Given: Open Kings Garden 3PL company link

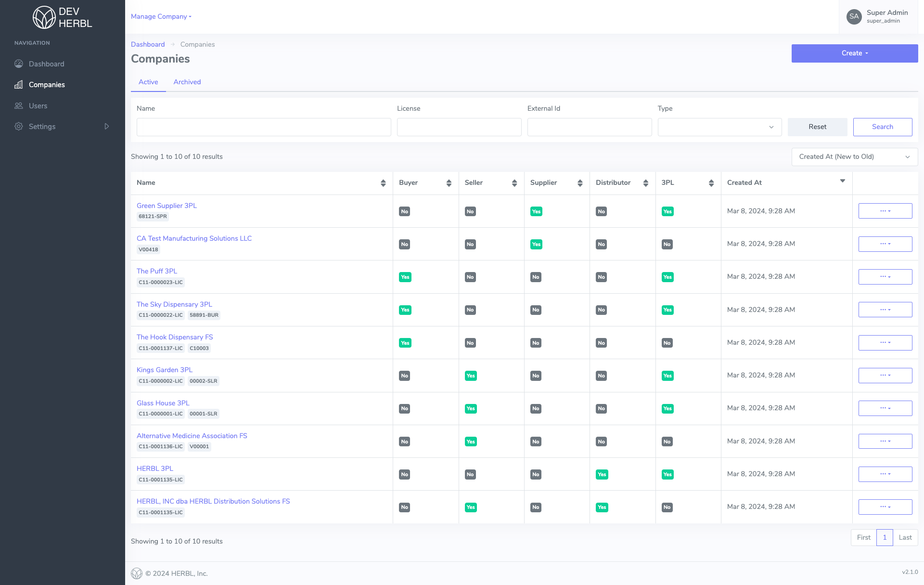Looking at the screenshot, I should coord(165,370).
